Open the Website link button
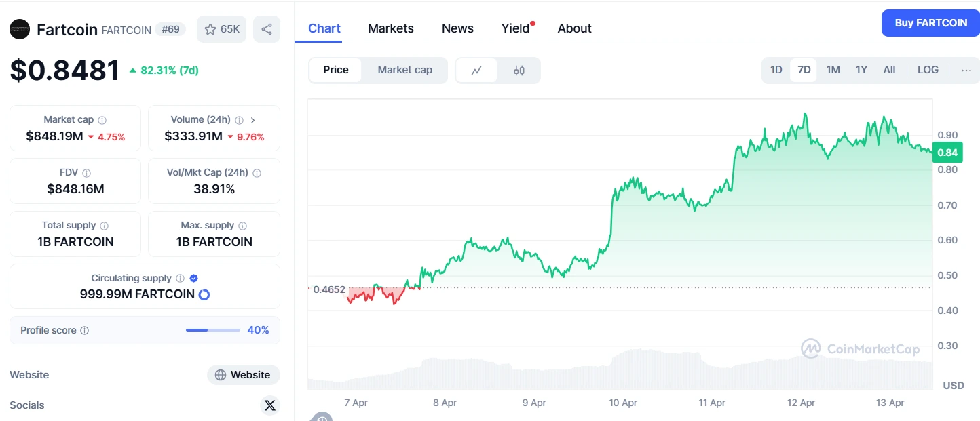The width and height of the screenshot is (980, 421). pyautogui.click(x=244, y=375)
